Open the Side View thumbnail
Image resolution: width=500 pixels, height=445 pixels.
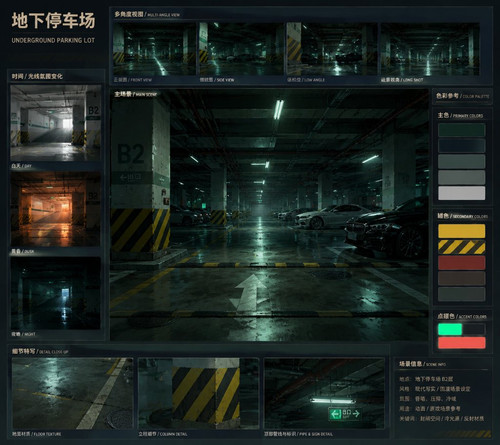(x=241, y=49)
